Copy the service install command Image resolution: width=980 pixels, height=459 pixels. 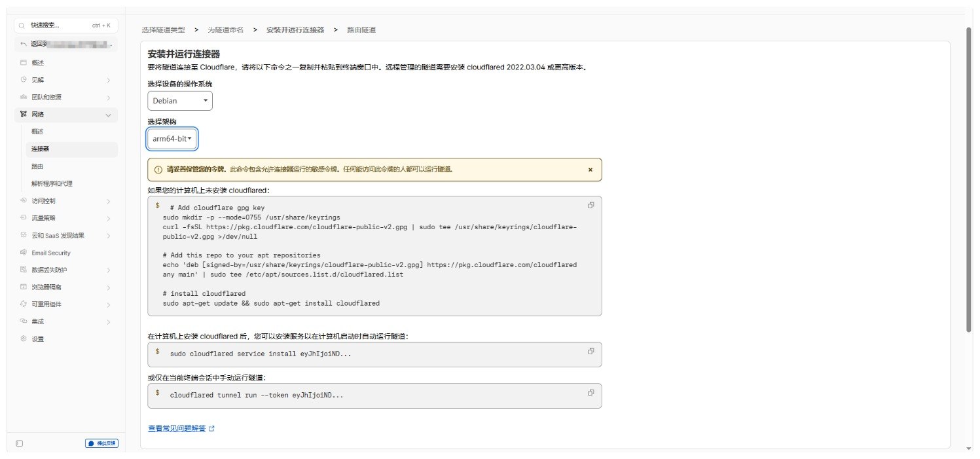(x=590, y=351)
